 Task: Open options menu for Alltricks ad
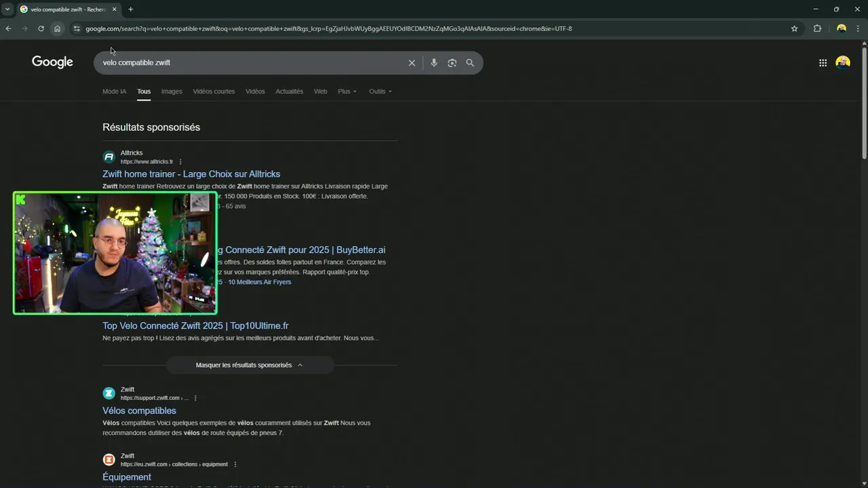[x=180, y=162]
